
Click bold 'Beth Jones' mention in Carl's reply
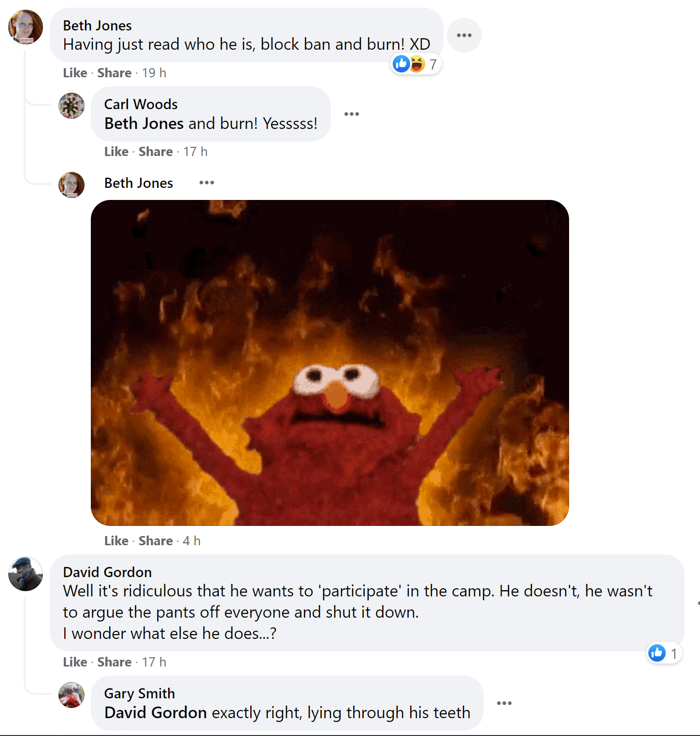143,124
